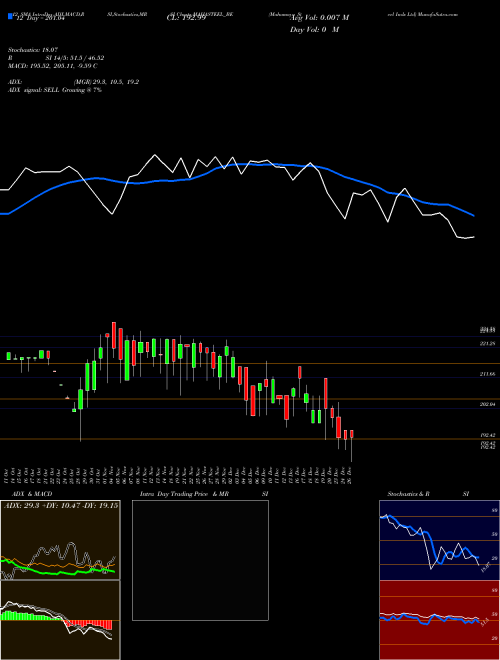Click the 'Day Vol: 0 M' text

click(x=314, y=30)
